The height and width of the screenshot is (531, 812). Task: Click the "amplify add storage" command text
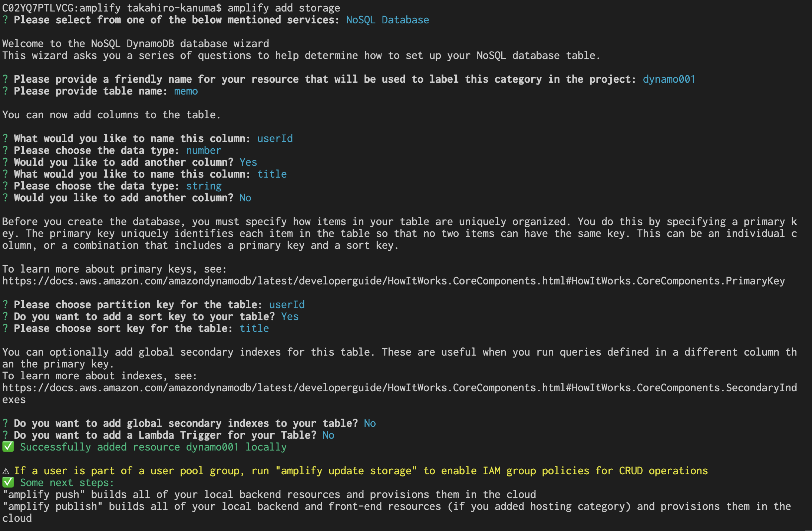(x=284, y=8)
